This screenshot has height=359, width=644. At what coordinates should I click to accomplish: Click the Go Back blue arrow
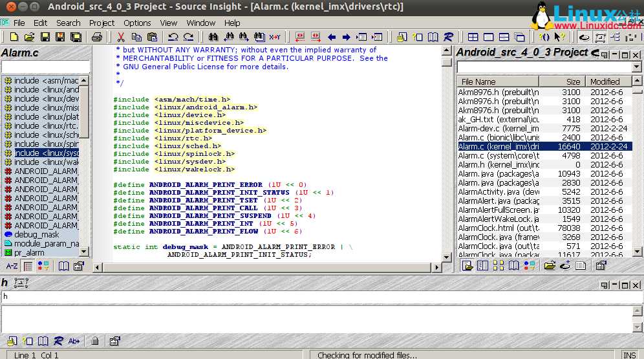click(332, 37)
